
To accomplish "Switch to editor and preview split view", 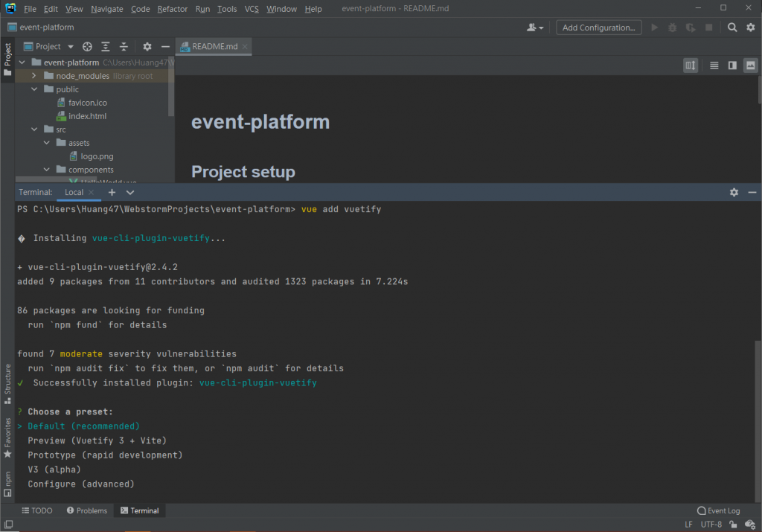I will click(732, 65).
